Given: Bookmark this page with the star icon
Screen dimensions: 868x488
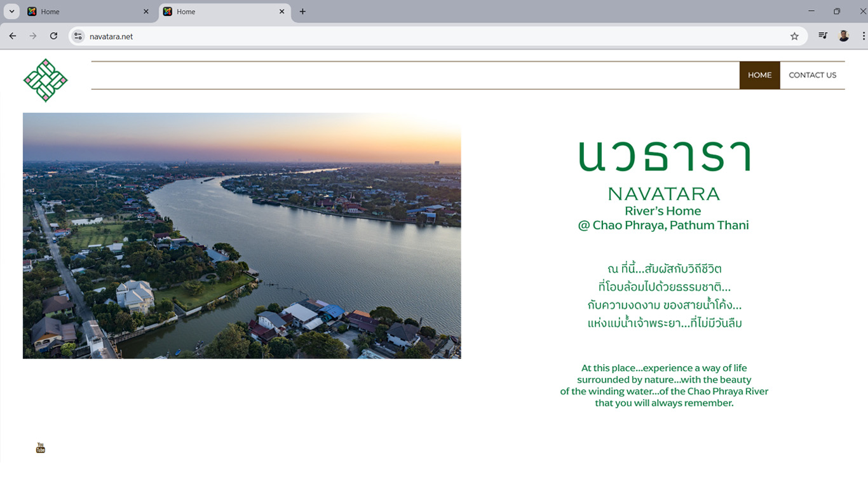Looking at the screenshot, I should click(x=794, y=36).
